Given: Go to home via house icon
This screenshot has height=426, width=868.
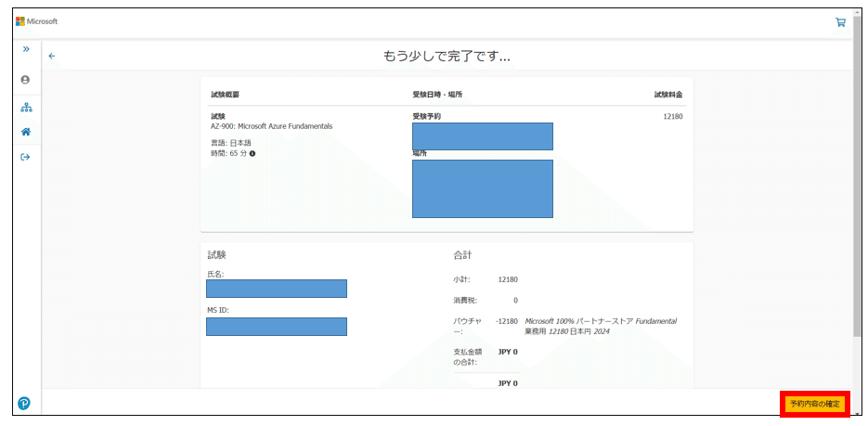Looking at the screenshot, I should (x=25, y=132).
